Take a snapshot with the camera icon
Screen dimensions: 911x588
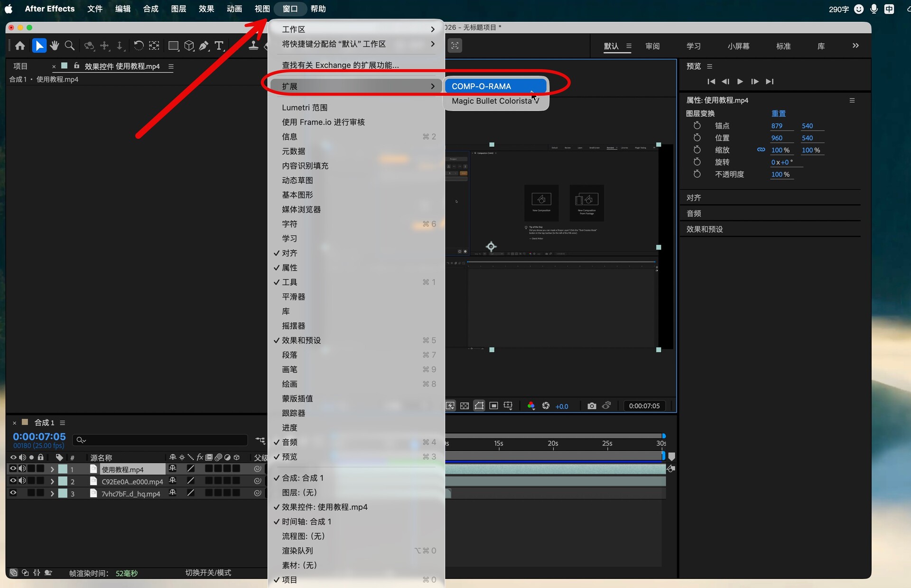point(592,406)
